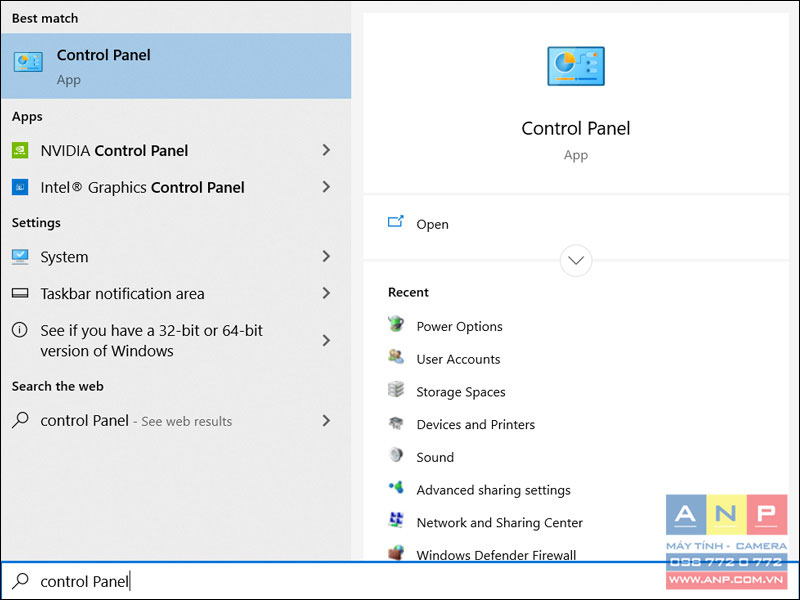800x600 pixels.
Task: Click the Windows Defender Firewall icon
Action: click(x=395, y=552)
